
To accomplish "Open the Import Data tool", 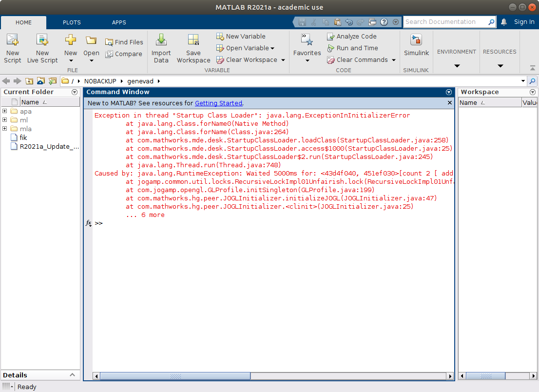I will coord(161,40).
